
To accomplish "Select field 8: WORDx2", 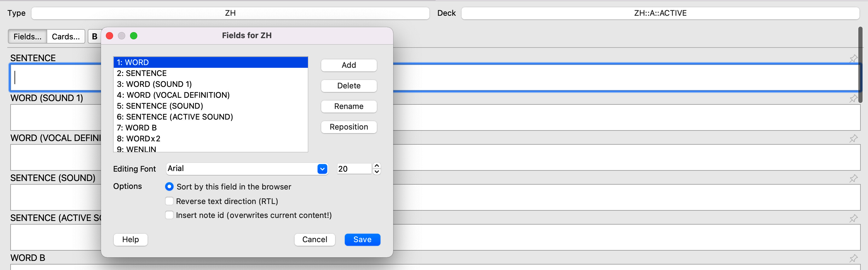I will [x=210, y=139].
